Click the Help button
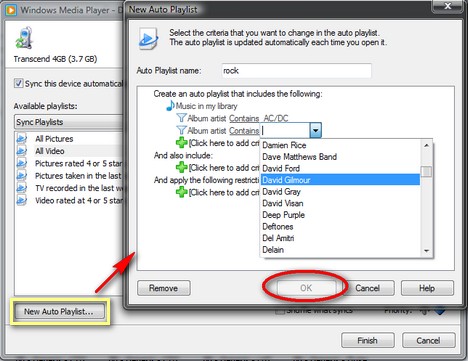 tap(427, 288)
